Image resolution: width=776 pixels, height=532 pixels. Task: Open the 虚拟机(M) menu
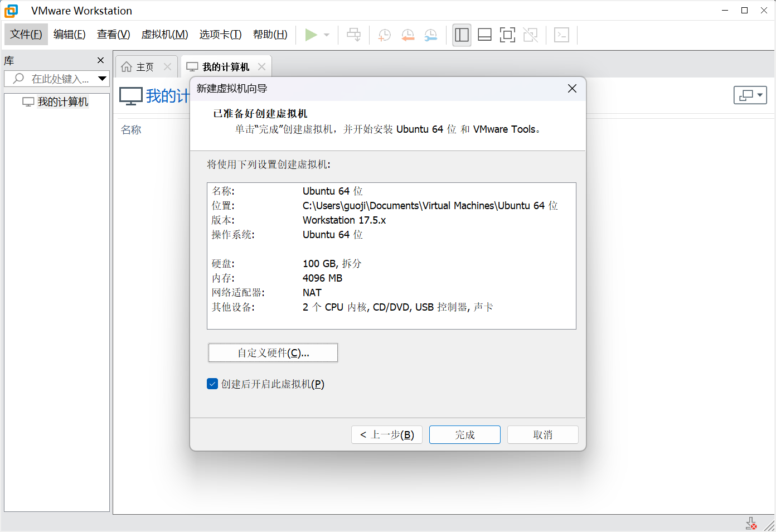165,35
